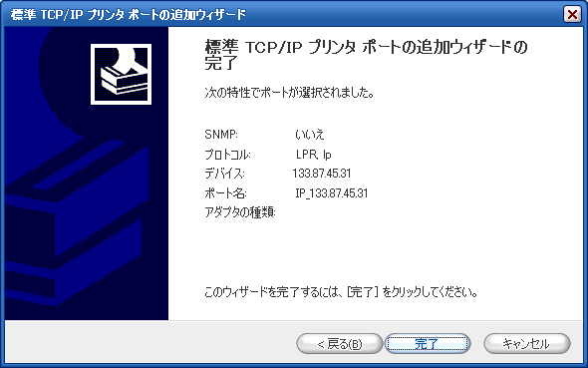The width and height of the screenshot is (588, 368).
Task: Click the プロトコル label
Action: [x=227, y=155]
